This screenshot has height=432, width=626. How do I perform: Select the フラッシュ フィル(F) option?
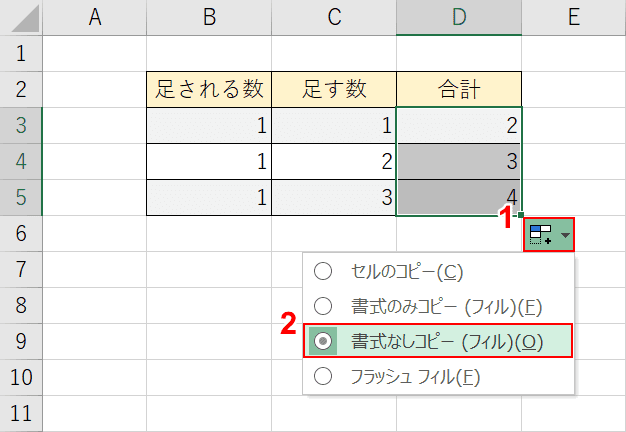coord(438,376)
